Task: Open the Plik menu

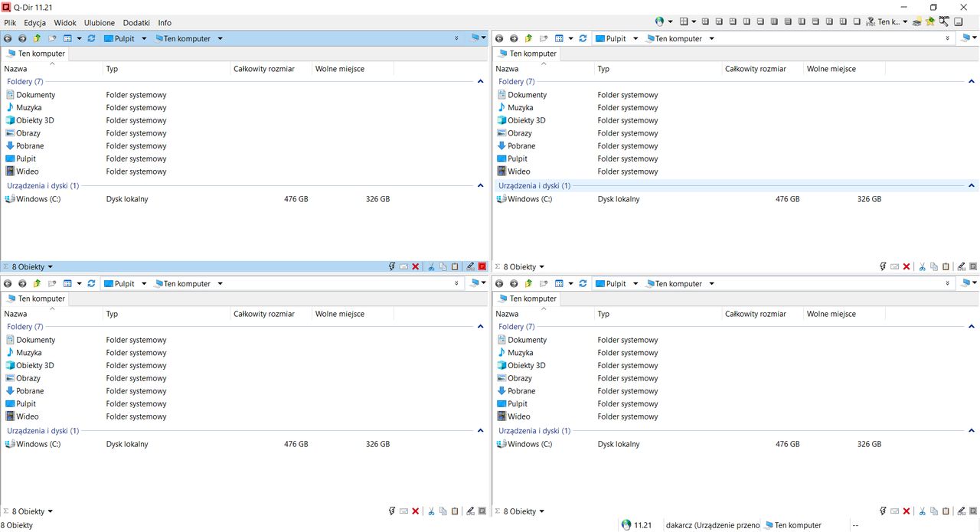Action: [10, 23]
